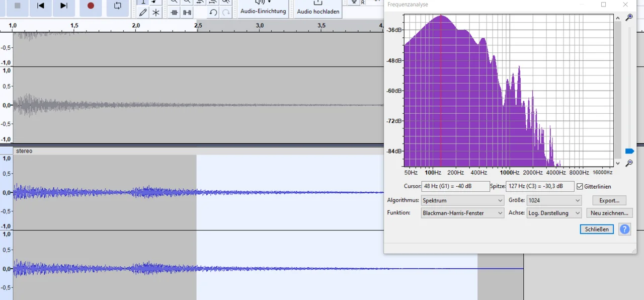Click the zoom-in magnifier beside spectrum plot
The image size is (644, 300).
point(629,18)
